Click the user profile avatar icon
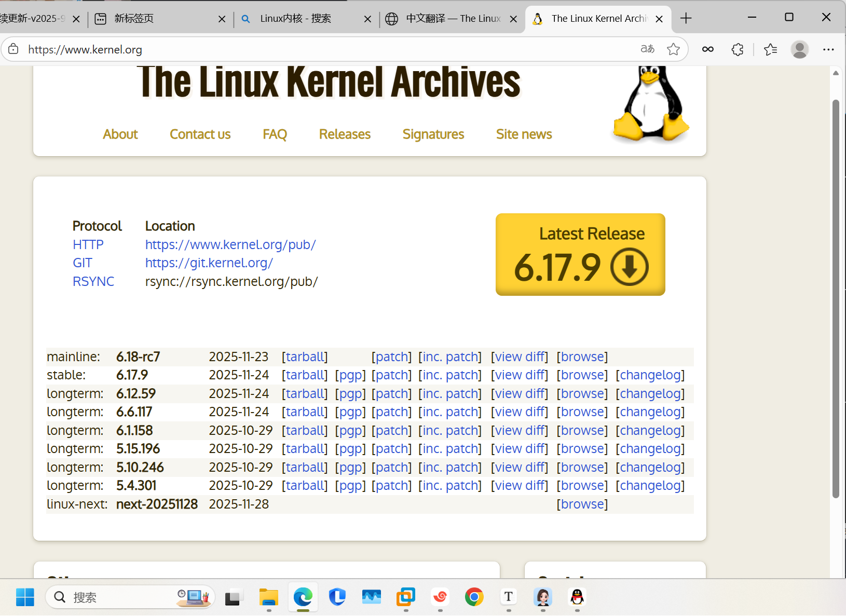This screenshot has height=616, width=846. click(x=799, y=49)
